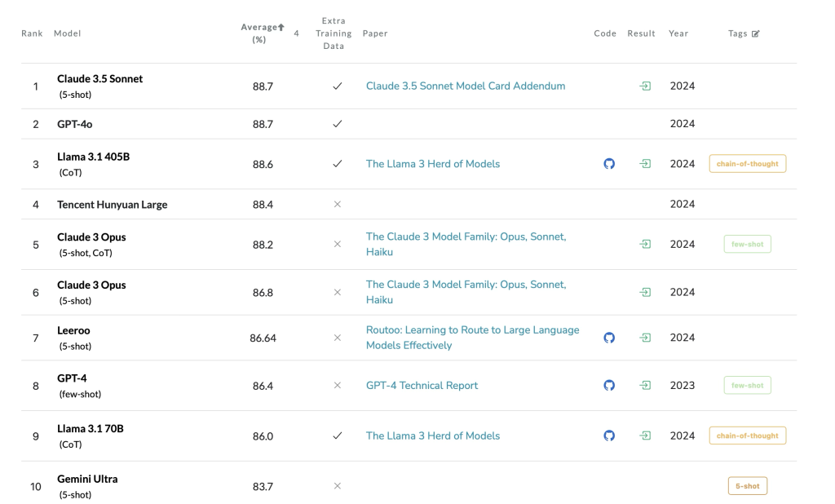Click the Extra Training Data column header
This screenshot has width=835, height=504.
[x=334, y=33]
